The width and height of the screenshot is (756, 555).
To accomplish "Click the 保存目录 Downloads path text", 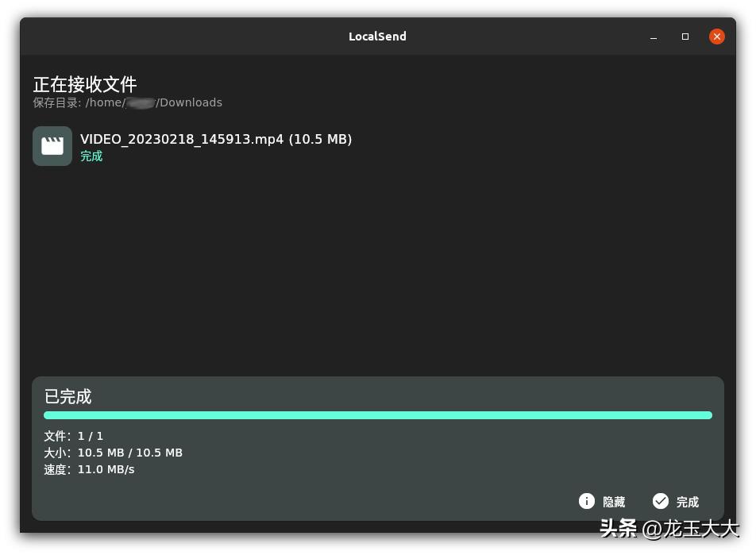I will [128, 102].
